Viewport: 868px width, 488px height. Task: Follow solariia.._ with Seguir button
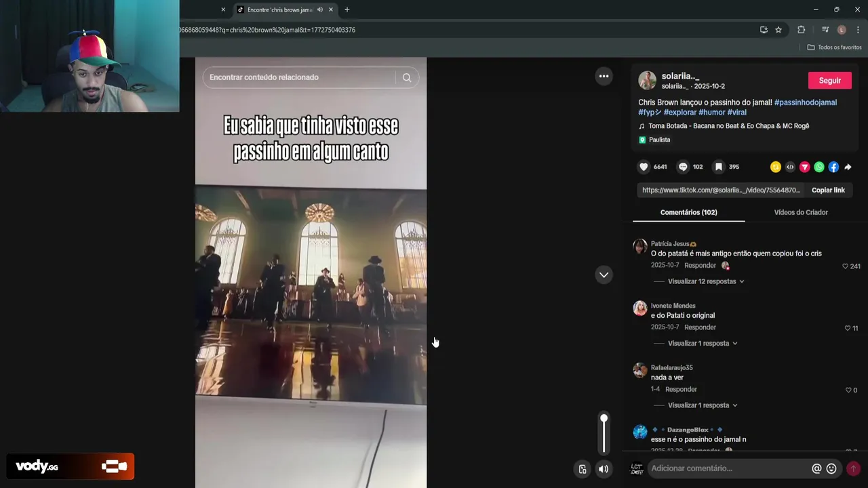829,80
